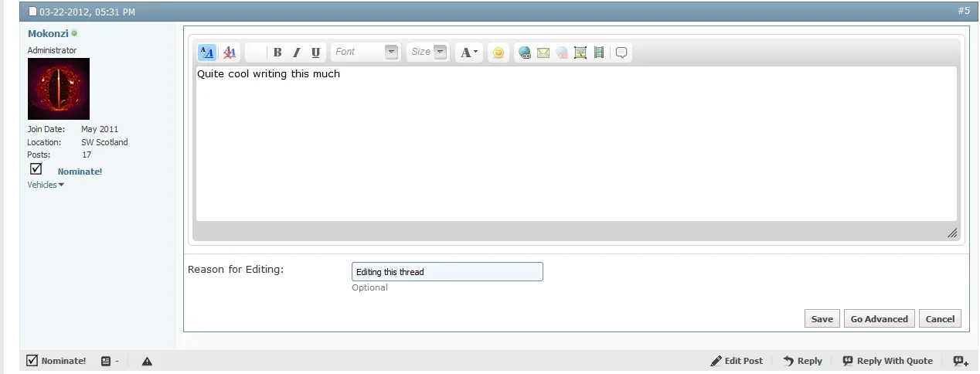Click the remove text formatting icon
Image resolution: width=980 pixels, height=374 pixels.
pos(229,53)
